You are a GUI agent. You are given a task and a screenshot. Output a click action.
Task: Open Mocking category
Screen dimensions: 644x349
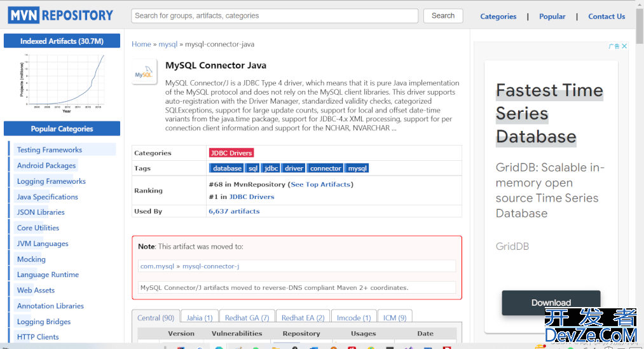(x=31, y=259)
